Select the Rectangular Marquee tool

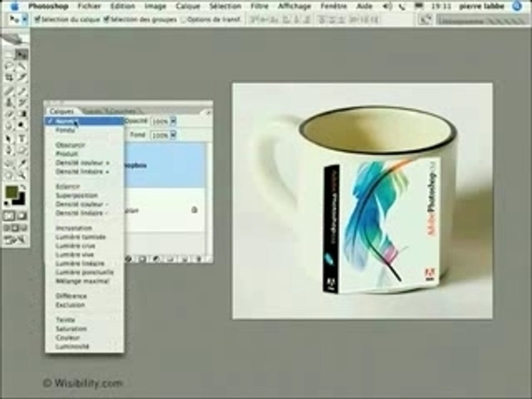(x=9, y=55)
